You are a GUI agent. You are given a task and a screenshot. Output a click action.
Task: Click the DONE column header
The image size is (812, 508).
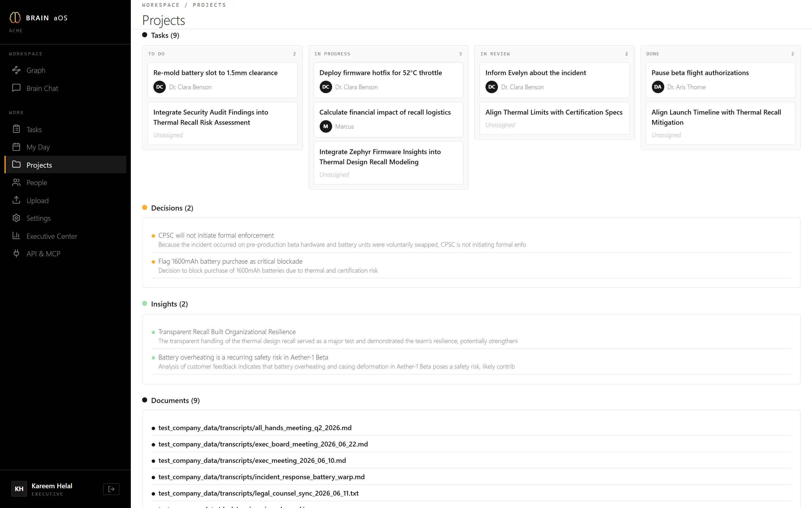coord(653,54)
